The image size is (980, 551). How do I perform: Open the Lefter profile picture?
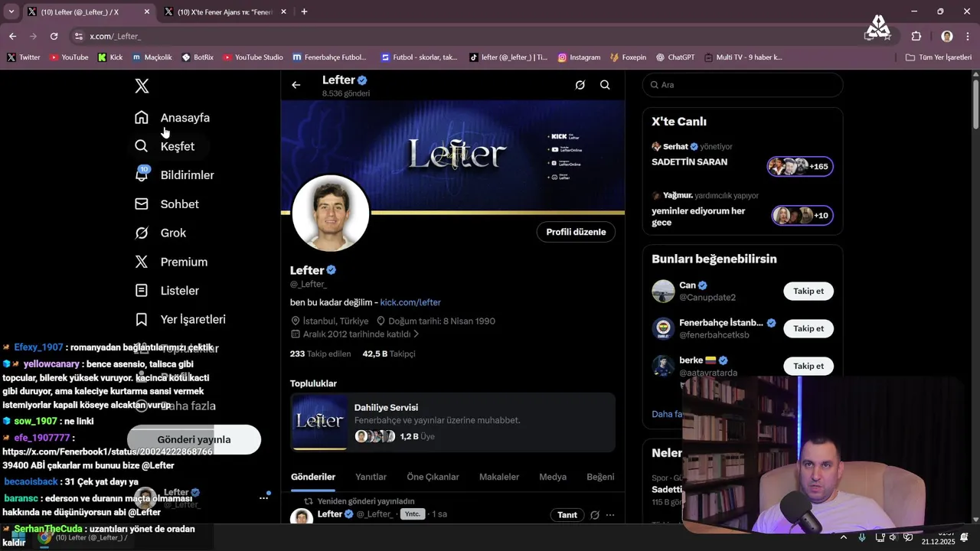pyautogui.click(x=331, y=214)
